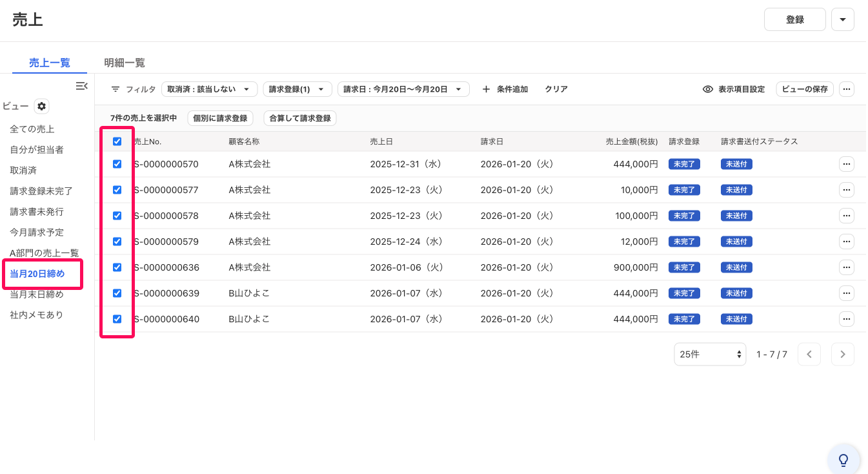Select the 請求書未発行 view
868x474 pixels.
pyautogui.click(x=37, y=212)
